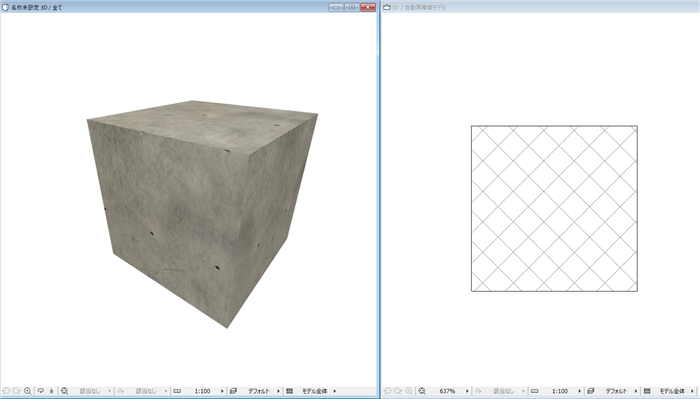The height and width of the screenshot is (399, 700).
Task: Close the 3D window
Action: point(368,7)
